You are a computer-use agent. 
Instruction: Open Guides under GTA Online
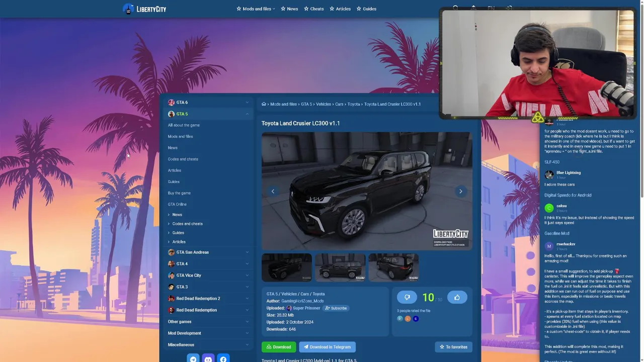[x=178, y=233]
